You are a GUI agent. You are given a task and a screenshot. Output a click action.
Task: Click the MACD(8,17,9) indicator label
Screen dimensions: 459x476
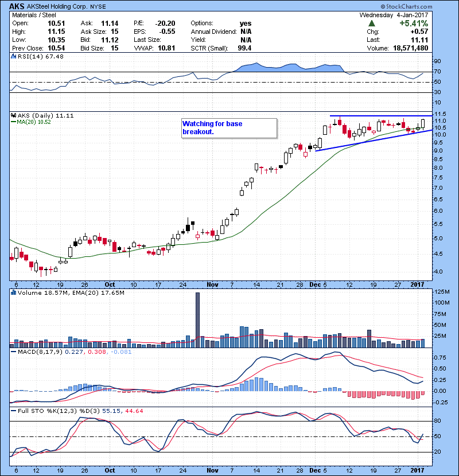pyautogui.click(x=40, y=352)
